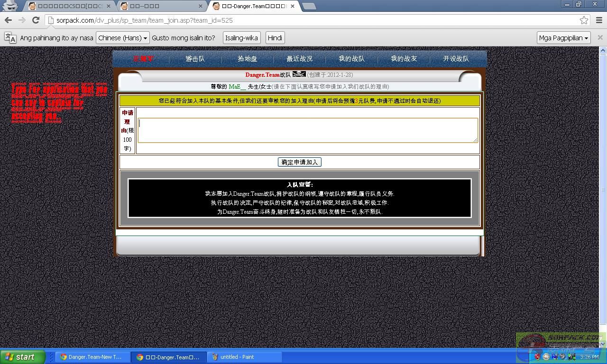607x364 pixels.
Task: Open the Chrome menu icon
Action: 598,20
